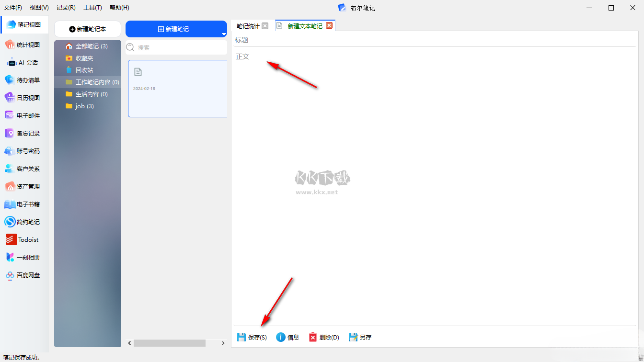Select the 生活内容 (0) notebook
644x362 pixels.
[88, 94]
